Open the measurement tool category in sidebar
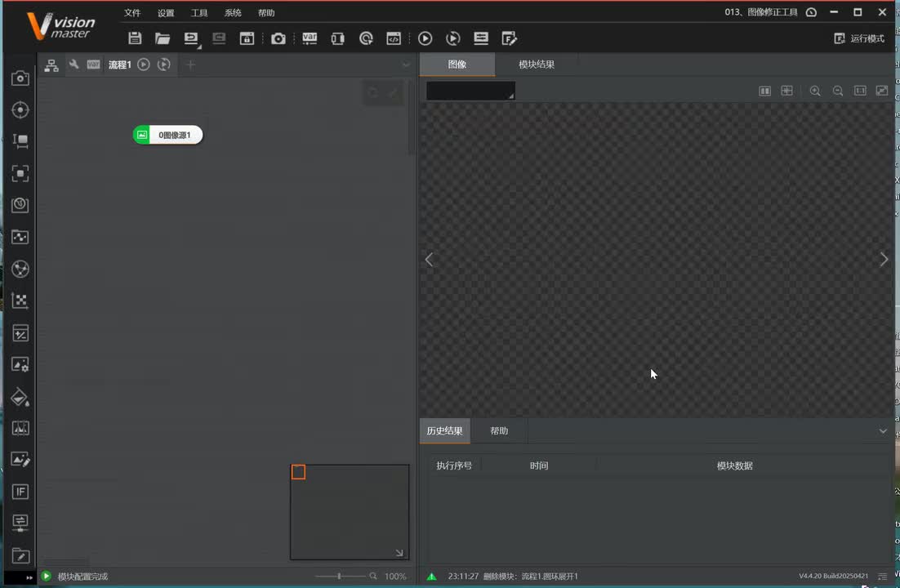The width and height of the screenshot is (900, 588). 20,141
